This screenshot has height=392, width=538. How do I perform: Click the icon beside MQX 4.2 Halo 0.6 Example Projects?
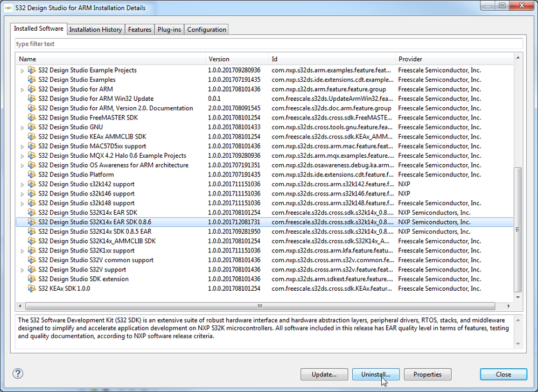click(x=32, y=156)
